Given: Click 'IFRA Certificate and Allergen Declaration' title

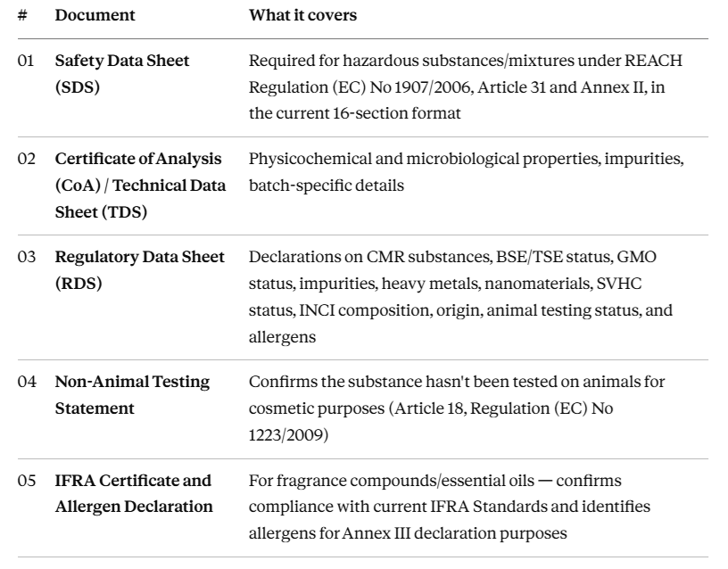Looking at the screenshot, I should (134, 493).
